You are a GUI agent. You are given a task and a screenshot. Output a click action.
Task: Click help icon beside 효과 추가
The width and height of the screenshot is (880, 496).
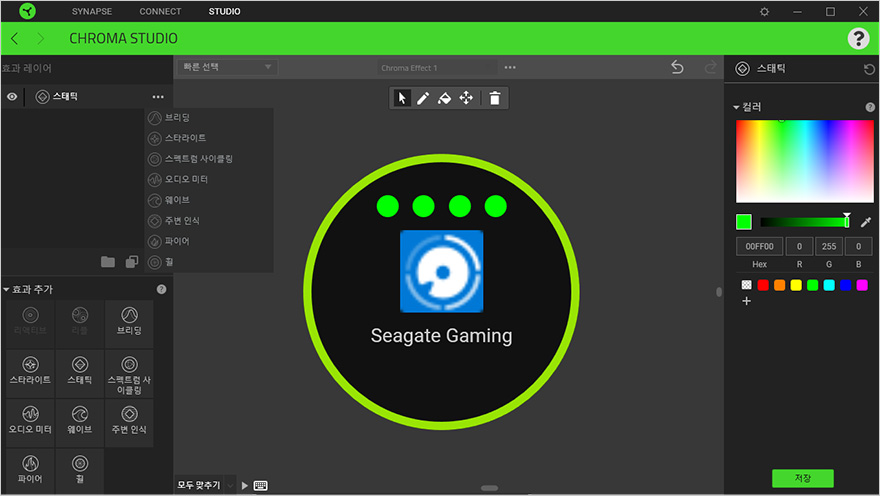162,290
